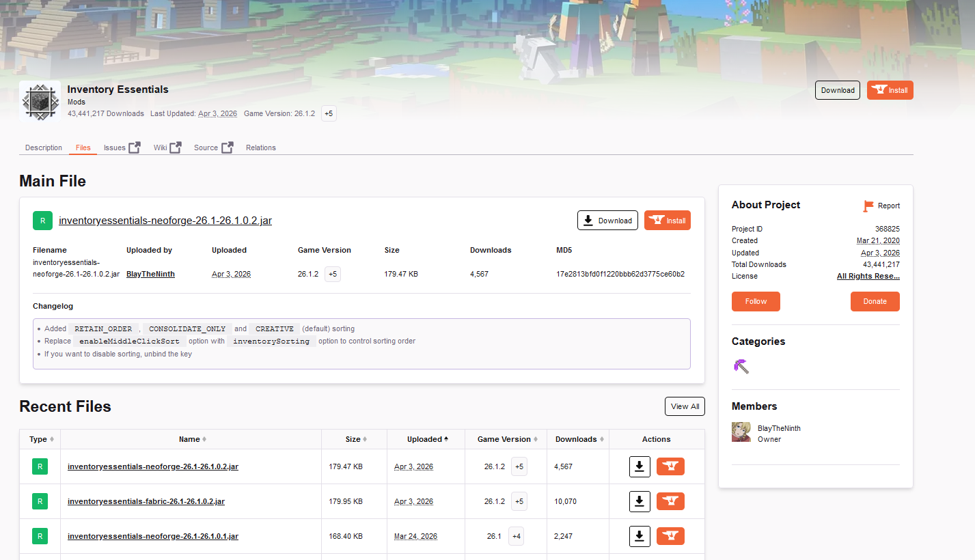
Task: Click Created date Mar 21, 2020
Action: (878, 240)
